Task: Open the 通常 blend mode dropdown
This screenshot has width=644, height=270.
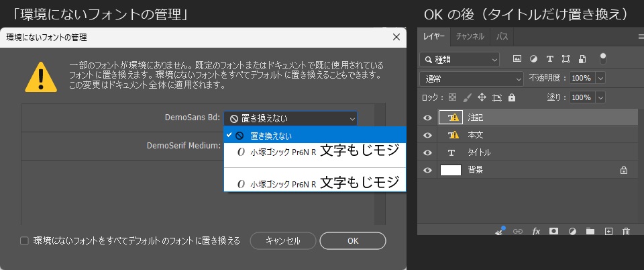Action: (472, 79)
